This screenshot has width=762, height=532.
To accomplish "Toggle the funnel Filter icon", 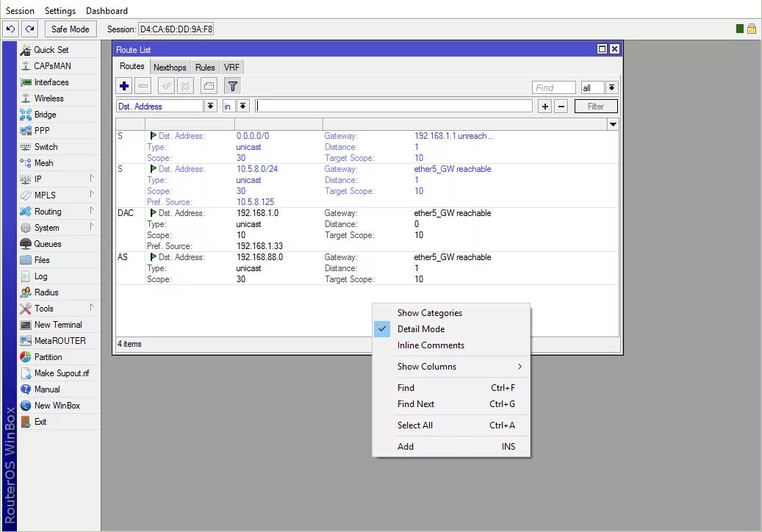I will (232, 86).
